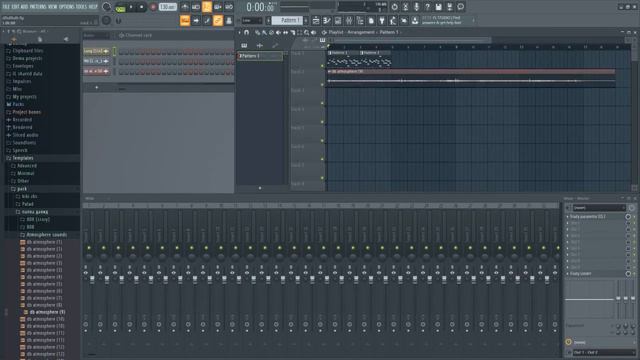
Task: Click the speech bubble icon in top toolbar
Action: click(x=461, y=7)
